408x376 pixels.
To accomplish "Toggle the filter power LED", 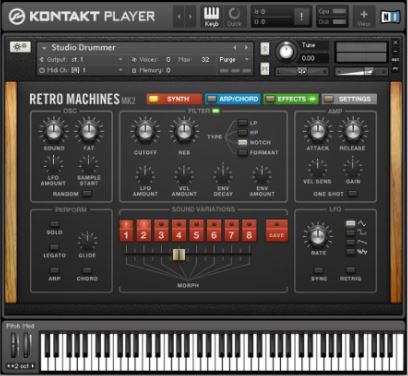I will point(216,110).
